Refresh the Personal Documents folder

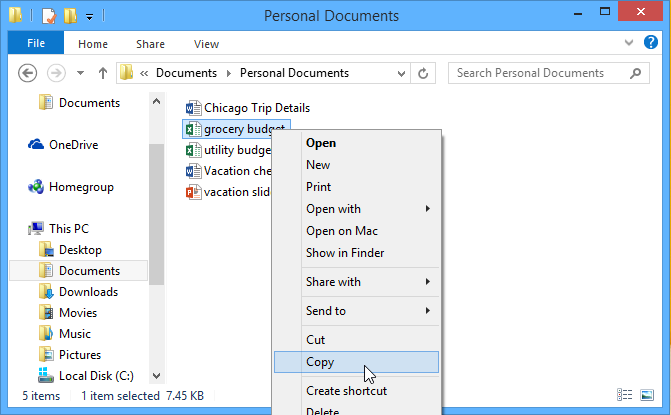coord(423,73)
